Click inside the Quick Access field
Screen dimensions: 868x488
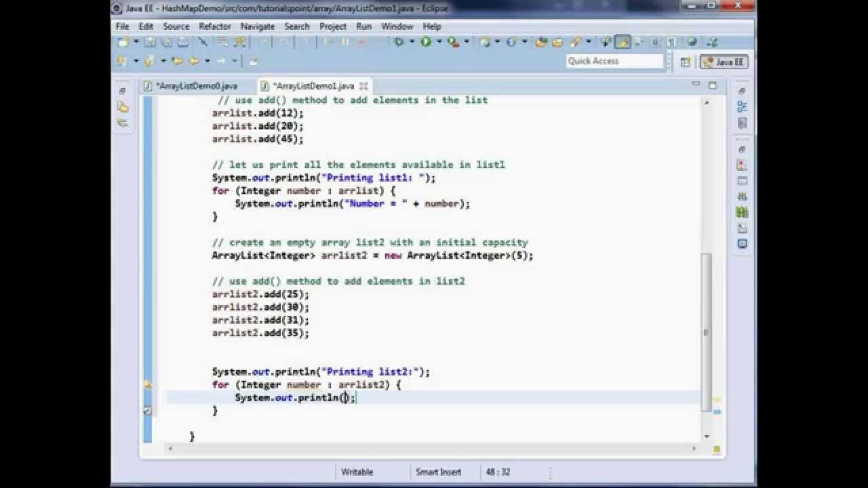pos(614,61)
